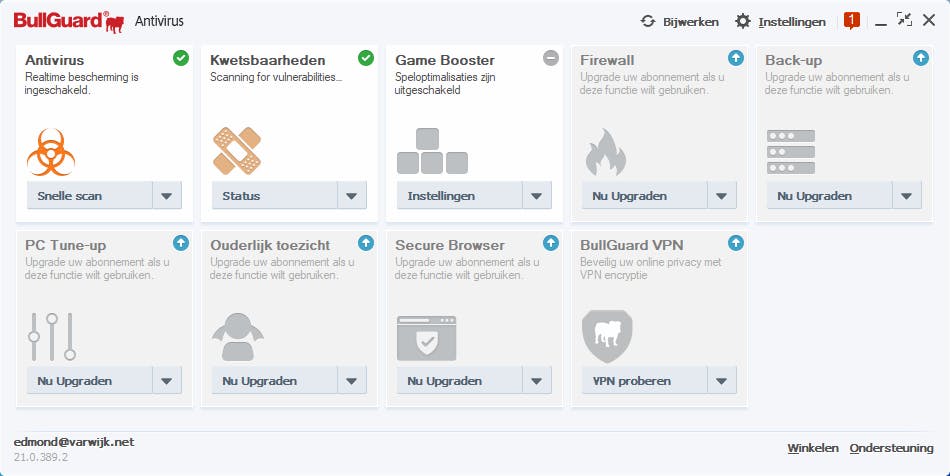Screen dimensions: 950x476
Task: Open the notification flag with red badge
Action: [x=851, y=20]
